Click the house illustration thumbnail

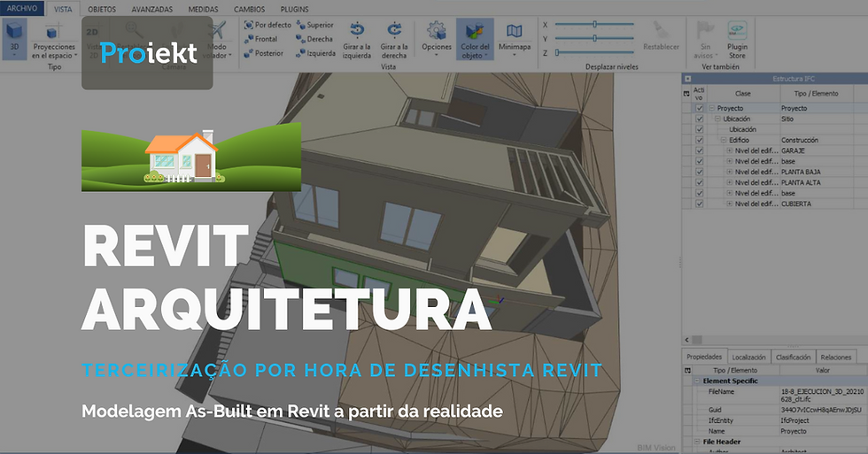[x=191, y=157]
